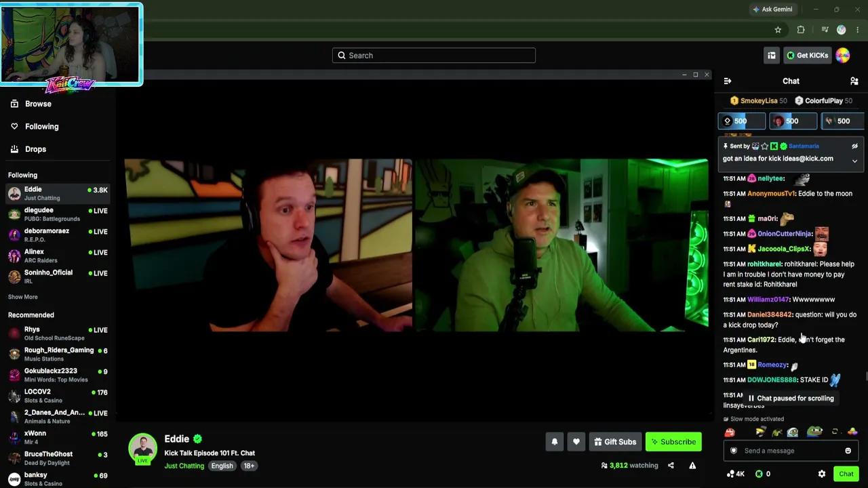Open the chat identity shield icon

click(x=734, y=451)
